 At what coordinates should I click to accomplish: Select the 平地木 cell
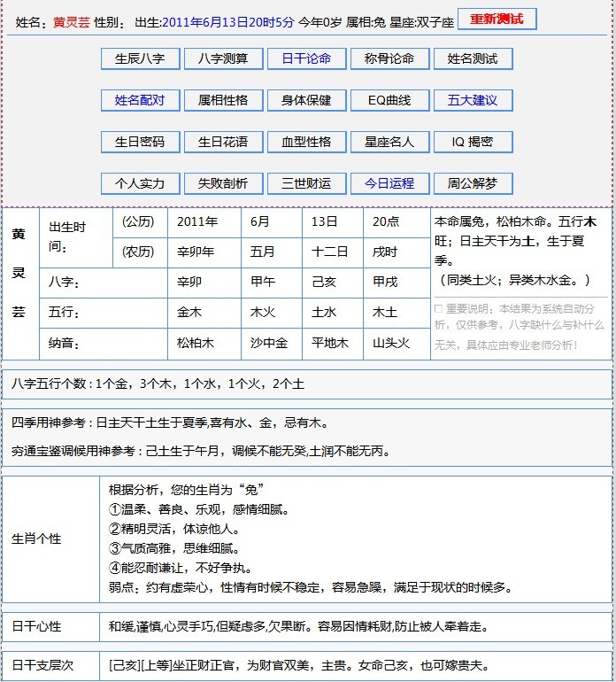333,344
